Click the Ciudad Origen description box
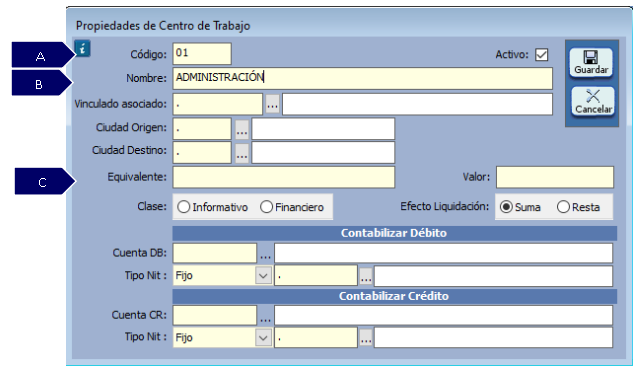This screenshot has height=372, width=642. pyautogui.click(x=323, y=129)
